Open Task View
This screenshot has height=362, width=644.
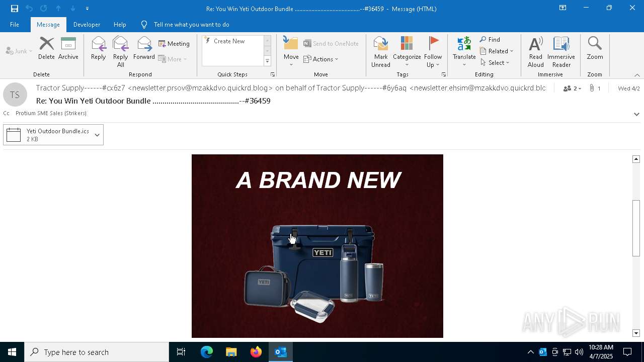pos(181,352)
